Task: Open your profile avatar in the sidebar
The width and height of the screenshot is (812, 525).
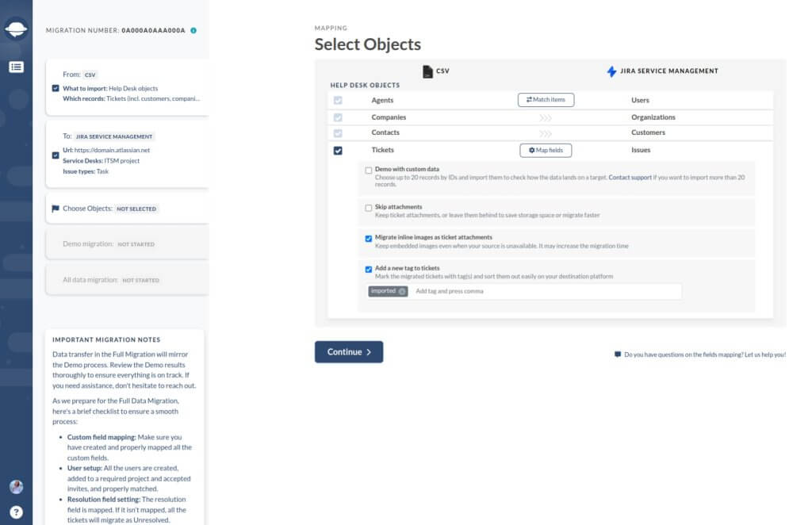Action: [x=16, y=487]
